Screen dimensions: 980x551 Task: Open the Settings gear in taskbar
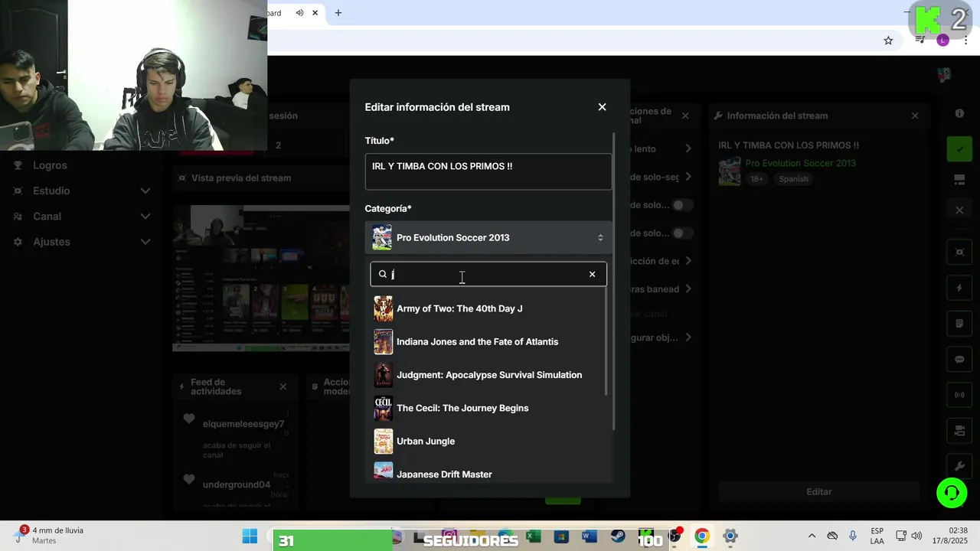[x=730, y=536]
